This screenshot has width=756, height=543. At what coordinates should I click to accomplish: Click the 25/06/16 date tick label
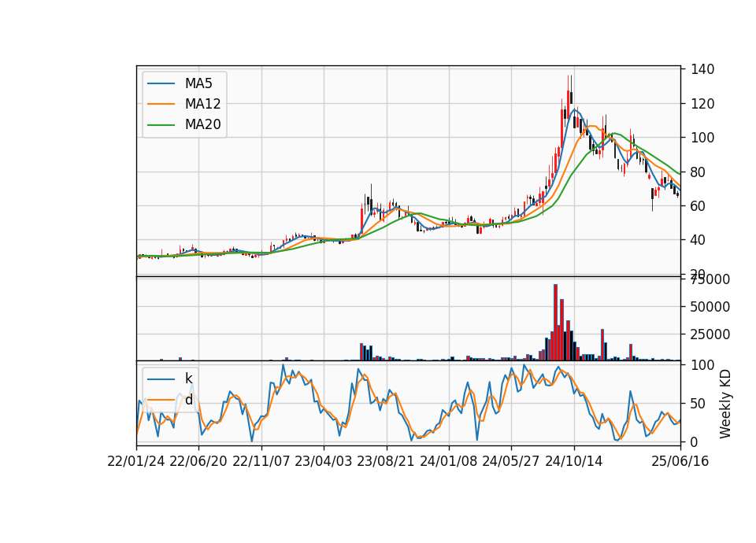pyautogui.click(x=680, y=462)
